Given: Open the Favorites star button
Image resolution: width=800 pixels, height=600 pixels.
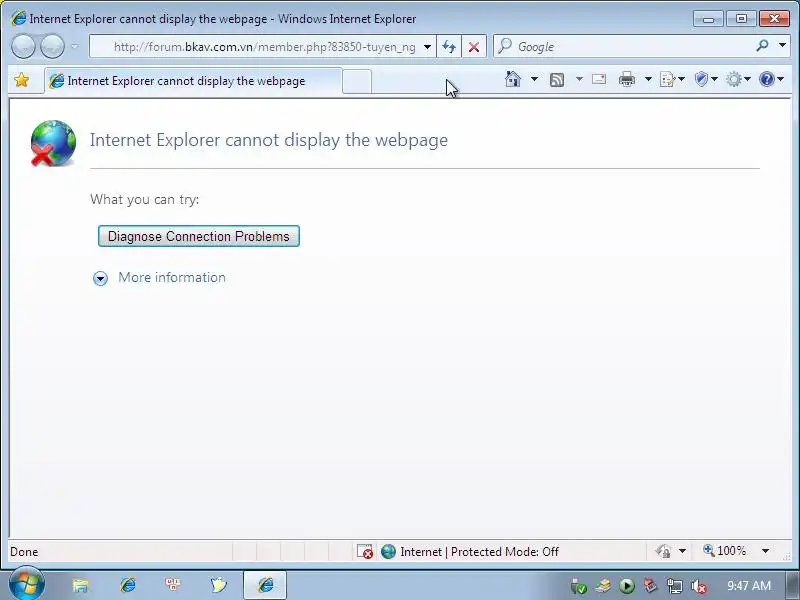Looking at the screenshot, I should (22, 80).
